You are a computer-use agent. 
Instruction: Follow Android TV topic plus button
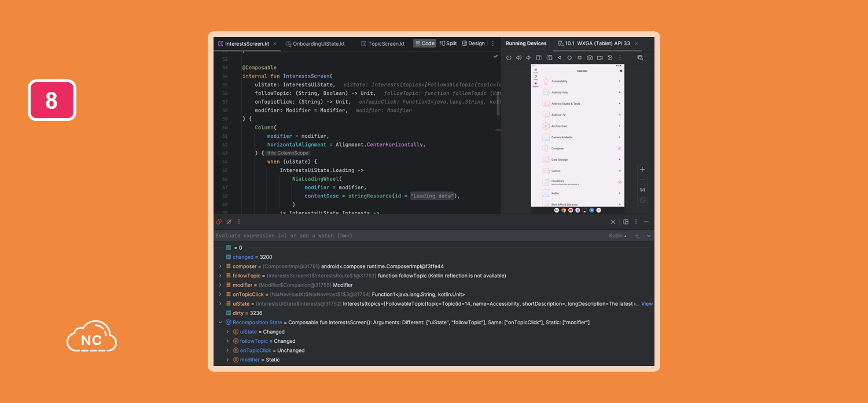point(619,115)
